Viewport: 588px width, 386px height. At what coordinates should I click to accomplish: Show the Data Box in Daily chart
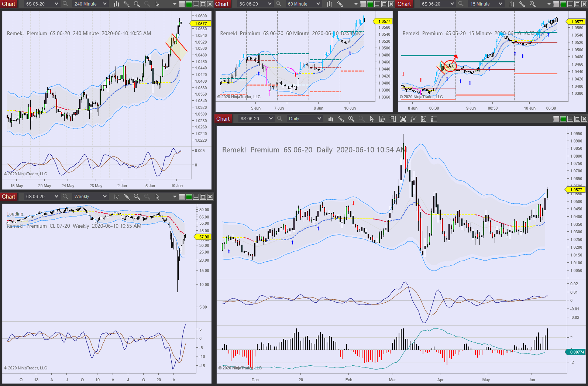coord(382,119)
